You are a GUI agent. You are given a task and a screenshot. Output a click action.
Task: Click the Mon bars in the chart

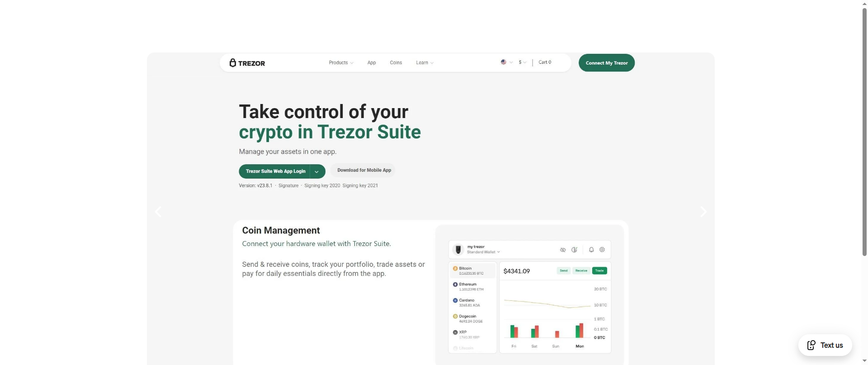click(579, 331)
